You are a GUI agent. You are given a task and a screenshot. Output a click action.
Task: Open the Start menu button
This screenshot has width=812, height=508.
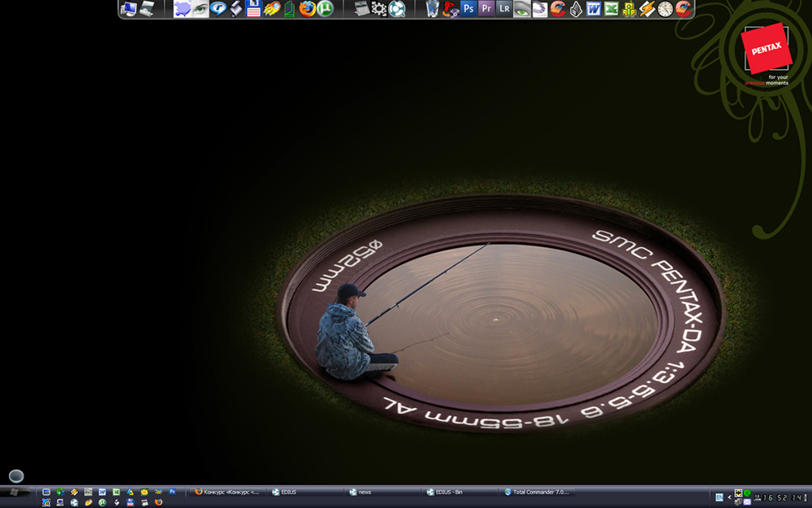pos(16,493)
